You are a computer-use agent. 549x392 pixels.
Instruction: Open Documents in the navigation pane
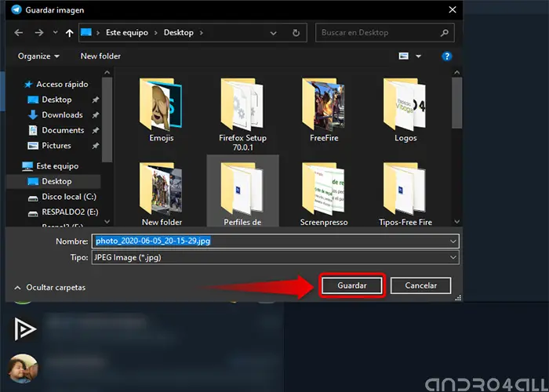(x=56, y=130)
